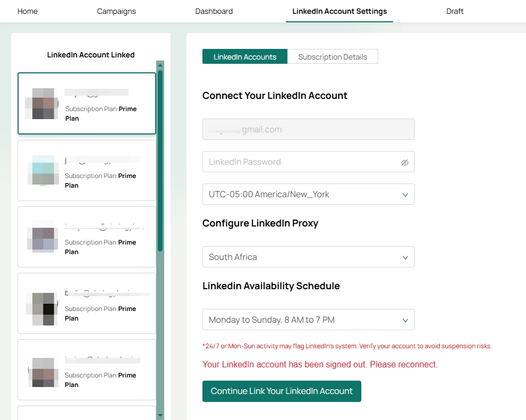The height and width of the screenshot is (420, 526).
Task: Open the Draft tab
Action: pyautogui.click(x=455, y=11)
